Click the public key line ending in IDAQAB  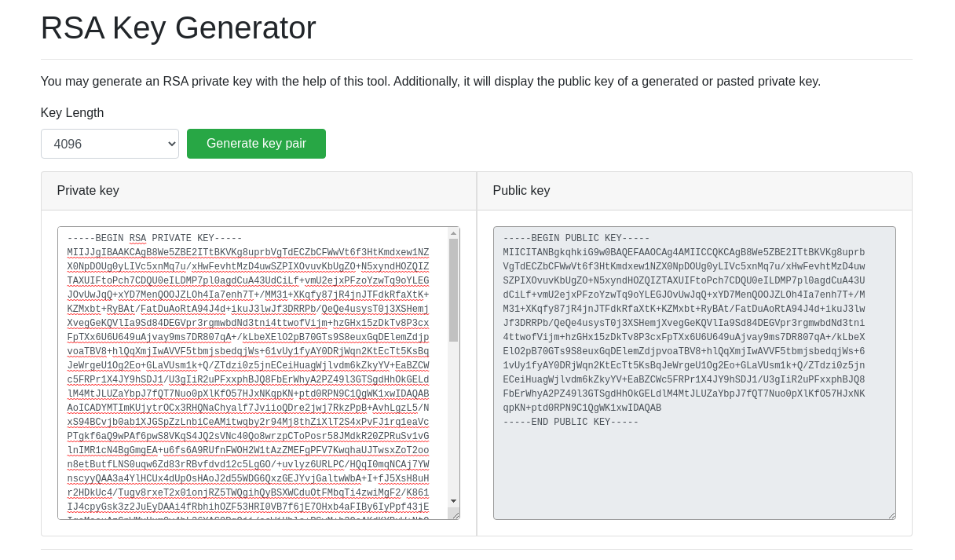tap(582, 408)
